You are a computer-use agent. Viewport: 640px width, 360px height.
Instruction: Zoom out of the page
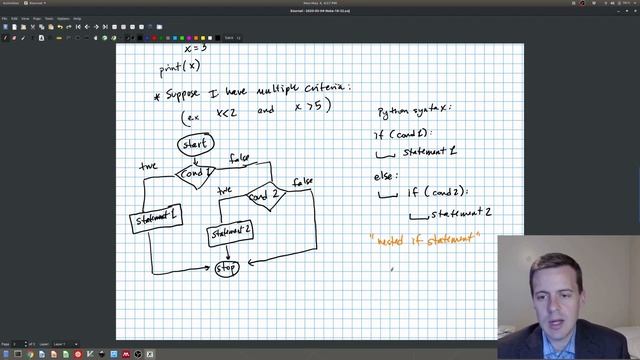(114, 27)
